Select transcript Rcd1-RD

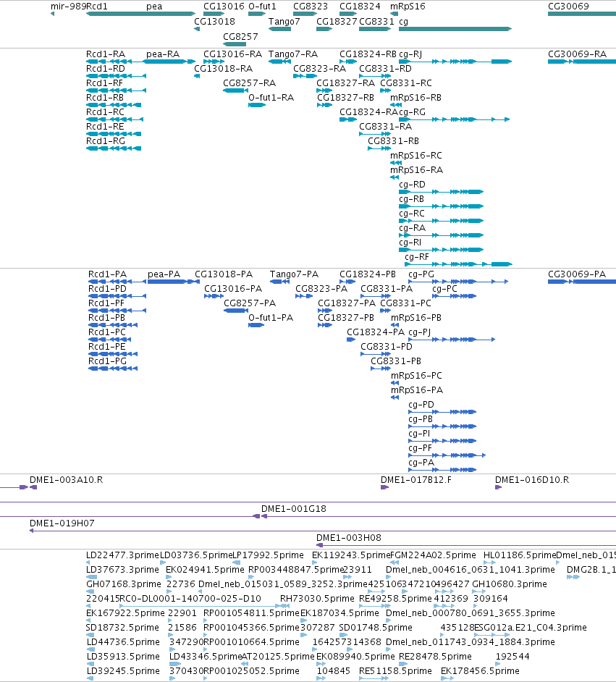tap(106, 69)
